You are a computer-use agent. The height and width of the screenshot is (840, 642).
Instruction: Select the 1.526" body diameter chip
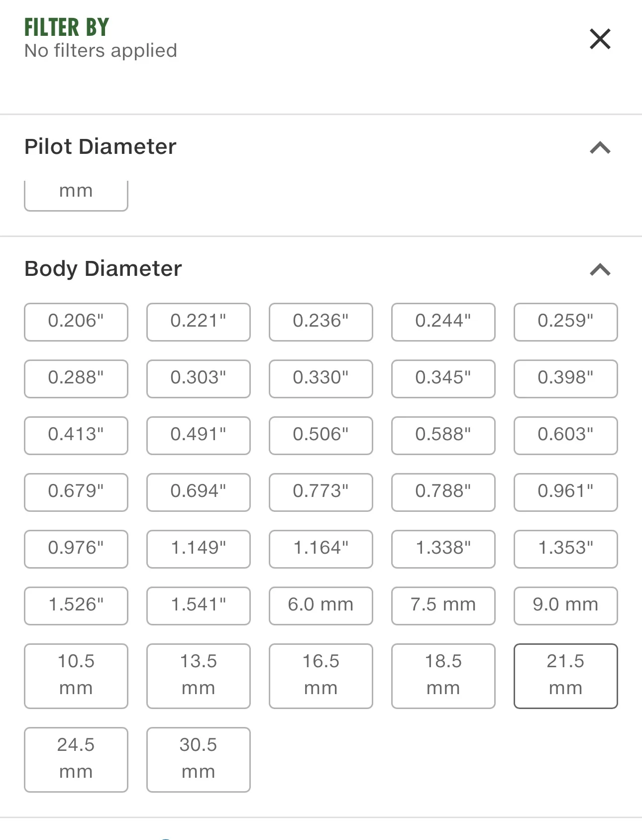[76, 606]
